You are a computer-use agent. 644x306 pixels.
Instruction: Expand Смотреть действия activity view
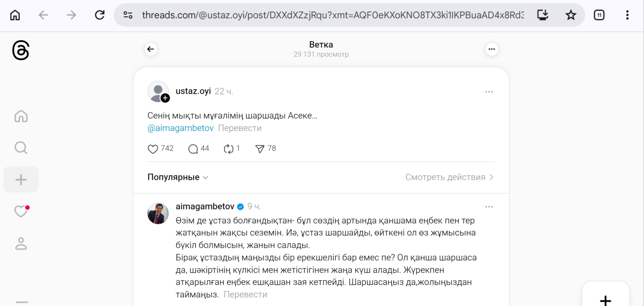(x=449, y=177)
